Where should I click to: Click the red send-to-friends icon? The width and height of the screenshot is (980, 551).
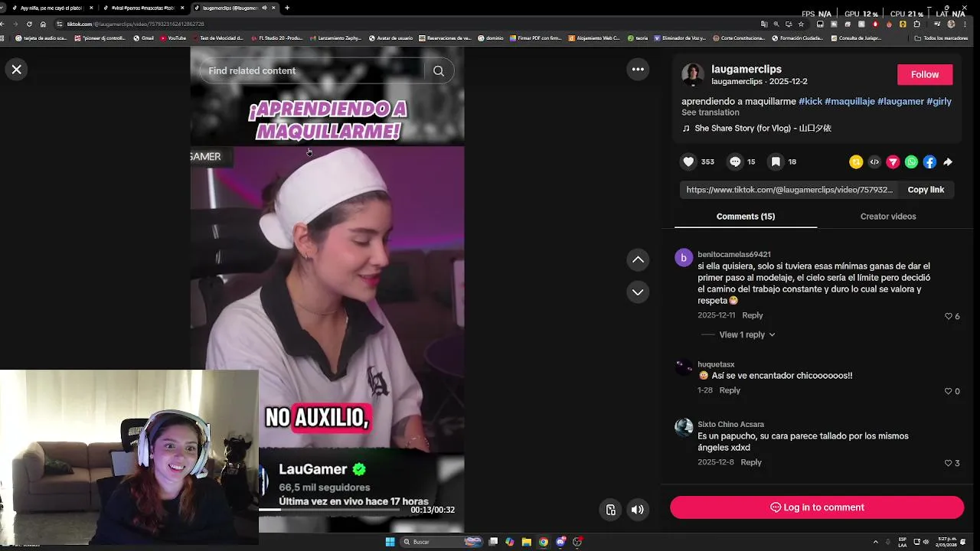893,161
